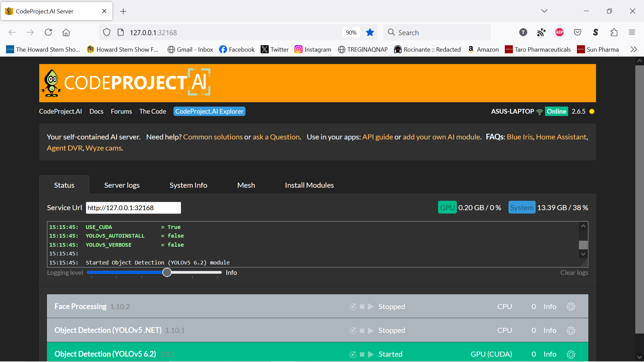The height and width of the screenshot is (362, 644).
Task: Reset the 90% zoom level indicator
Action: pos(351,33)
